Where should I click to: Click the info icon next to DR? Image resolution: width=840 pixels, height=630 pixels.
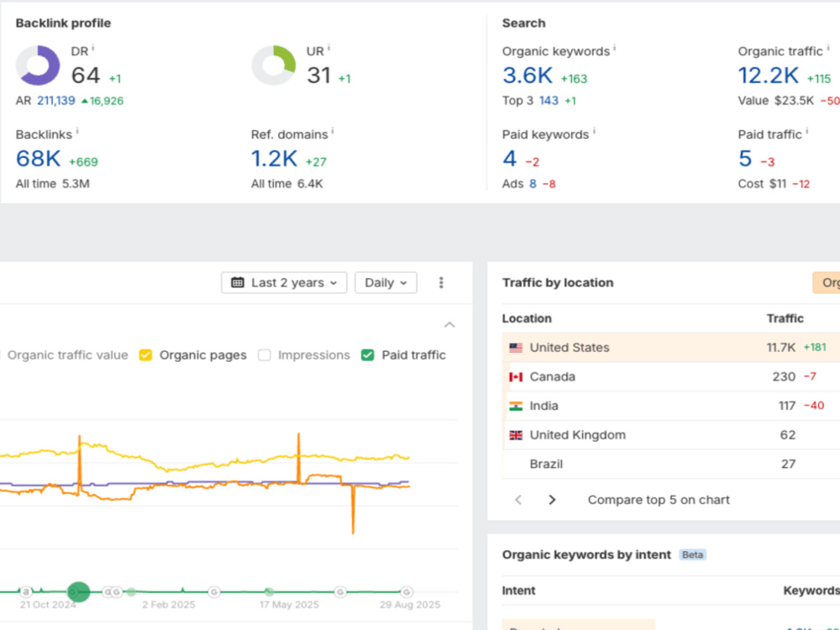coord(92,48)
